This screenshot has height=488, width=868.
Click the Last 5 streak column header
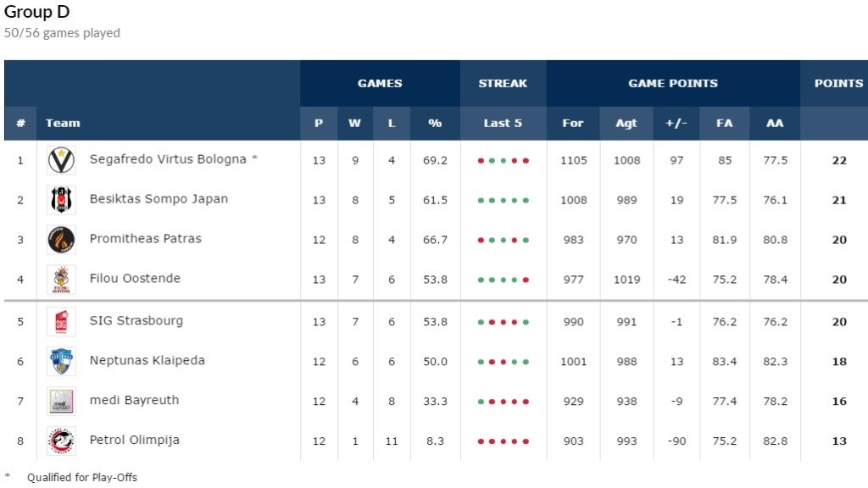pyautogui.click(x=503, y=123)
